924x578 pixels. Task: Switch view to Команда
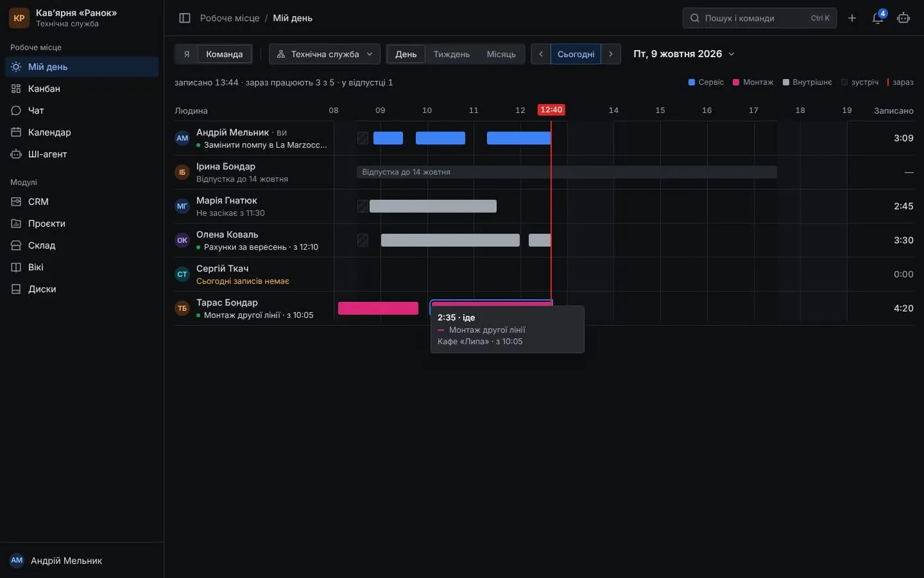coord(224,54)
